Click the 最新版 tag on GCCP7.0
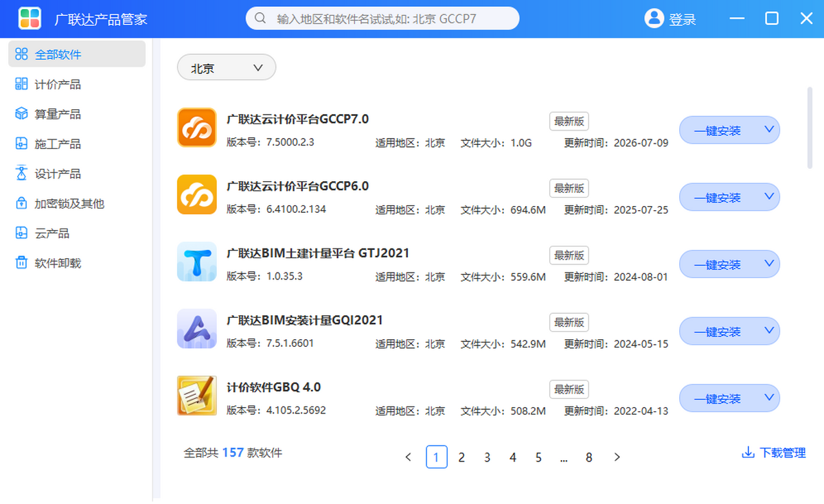Screen dimensions: 824x504 click(x=569, y=121)
